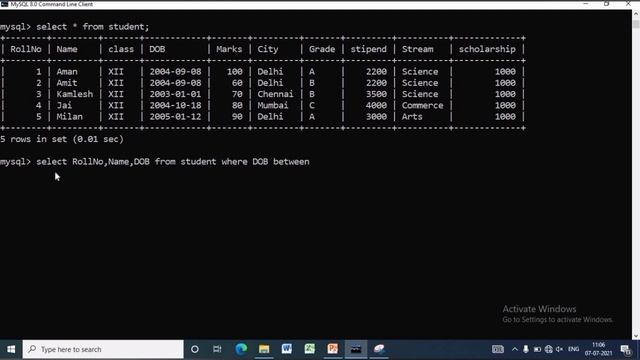Click the Grade column header

pos(322,49)
